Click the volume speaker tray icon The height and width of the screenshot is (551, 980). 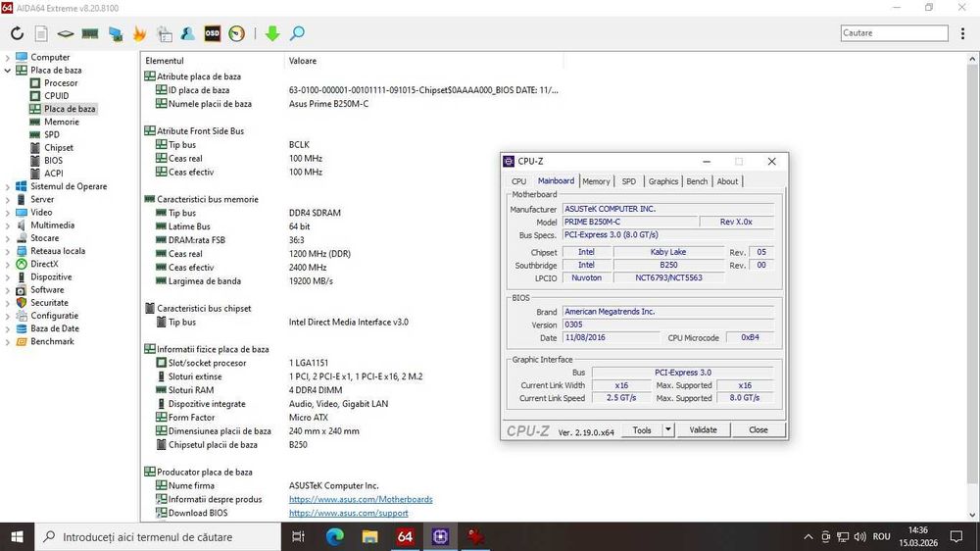point(860,536)
